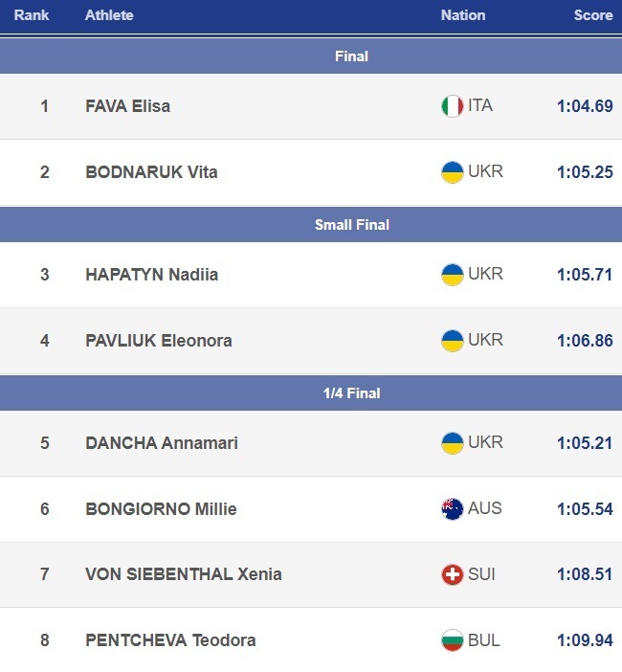The image size is (622, 672).
Task: Click the Ukraine flag in HAPATYN Nadiia's row
Action: click(x=452, y=275)
